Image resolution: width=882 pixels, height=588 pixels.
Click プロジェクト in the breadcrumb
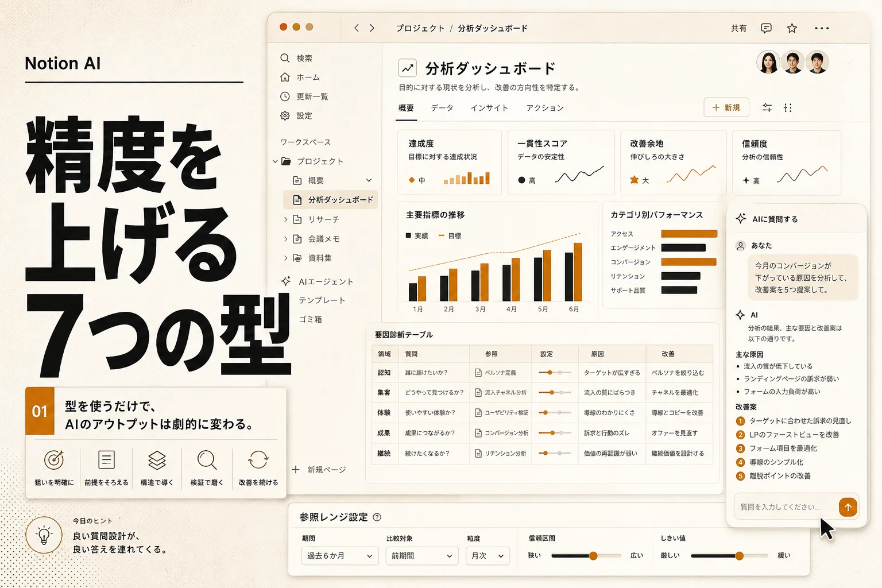point(420,28)
